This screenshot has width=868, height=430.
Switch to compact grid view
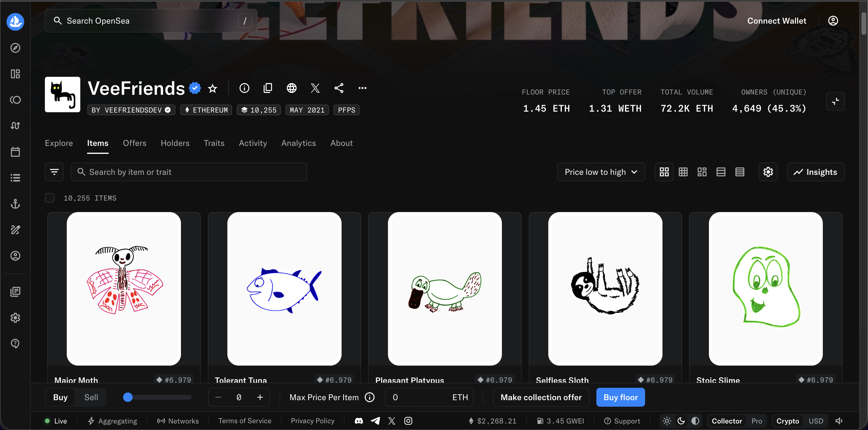point(683,172)
